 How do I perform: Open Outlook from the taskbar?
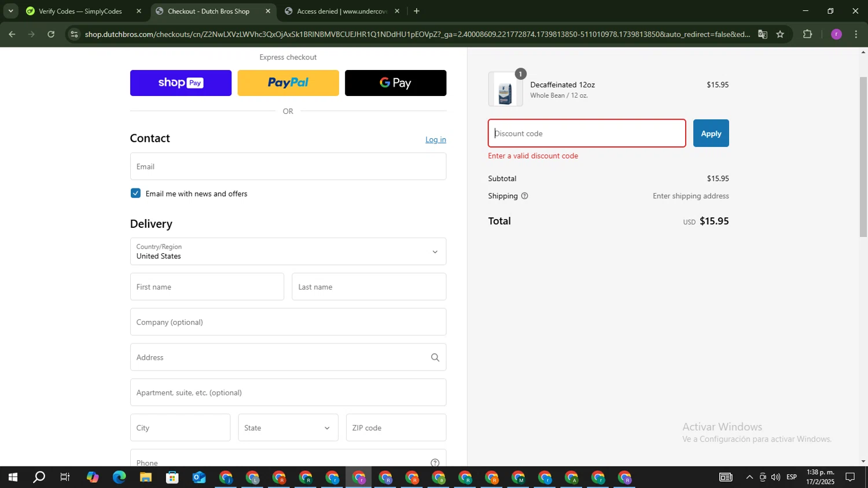pyautogui.click(x=198, y=478)
